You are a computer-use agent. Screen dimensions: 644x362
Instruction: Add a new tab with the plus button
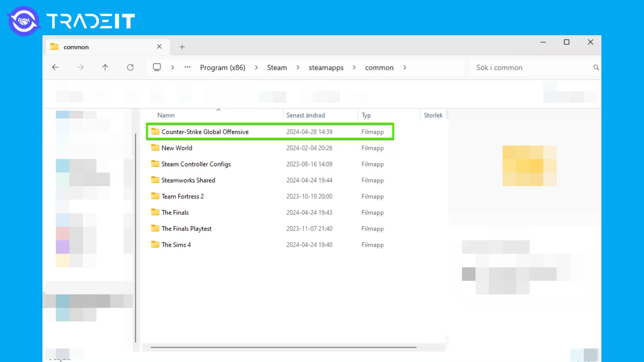(182, 47)
